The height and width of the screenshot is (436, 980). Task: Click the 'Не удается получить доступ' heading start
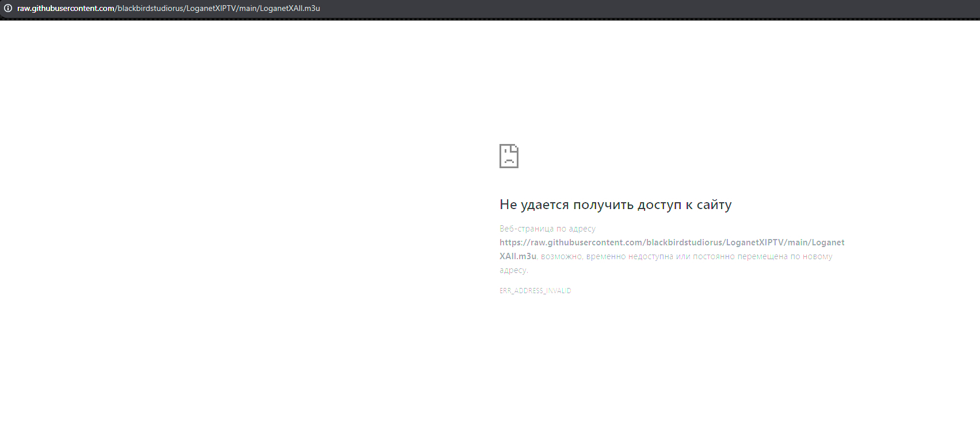point(535,205)
